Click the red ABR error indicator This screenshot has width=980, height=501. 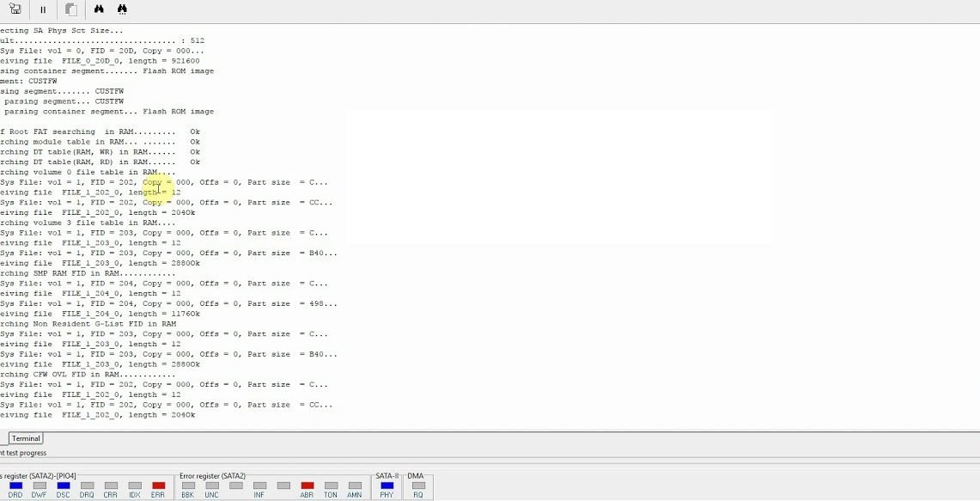[x=307, y=486]
